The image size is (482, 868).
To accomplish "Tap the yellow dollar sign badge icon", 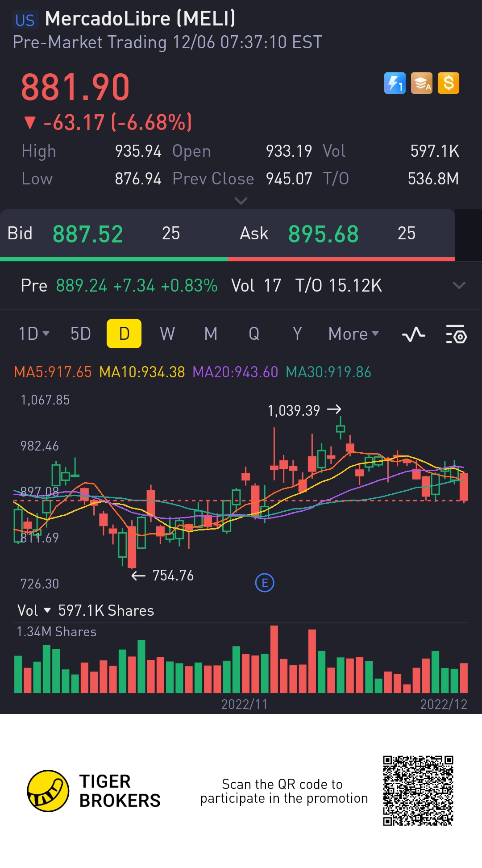I will (449, 83).
